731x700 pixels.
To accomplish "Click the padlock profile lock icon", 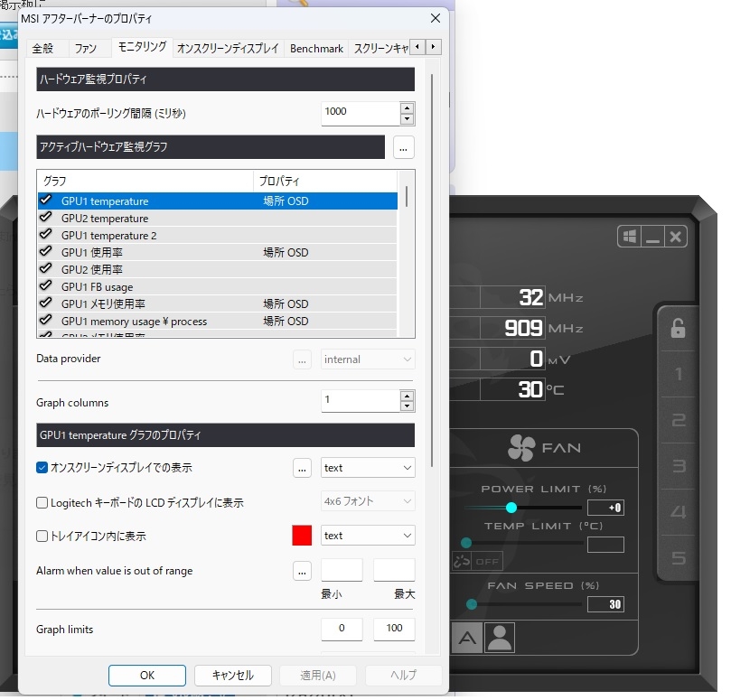I will tap(678, 328).
